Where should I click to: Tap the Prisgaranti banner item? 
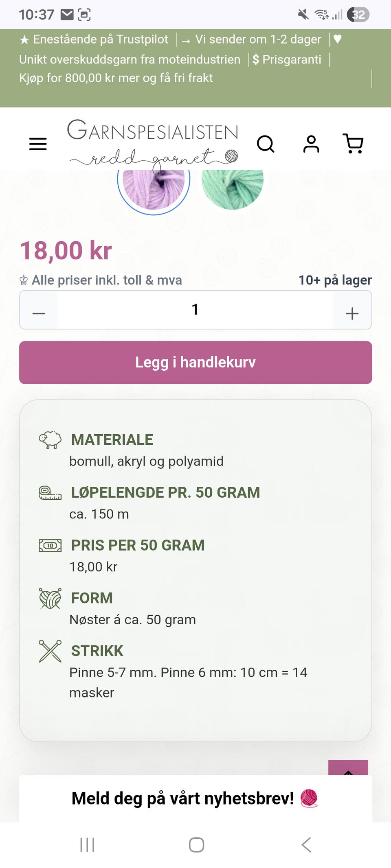click(287, 59)
